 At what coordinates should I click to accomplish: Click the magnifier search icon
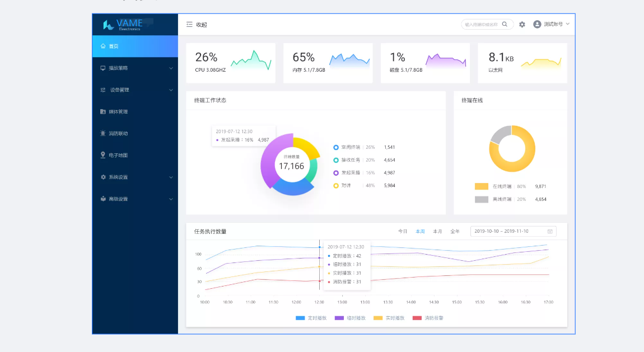click(x=505, y=24)
